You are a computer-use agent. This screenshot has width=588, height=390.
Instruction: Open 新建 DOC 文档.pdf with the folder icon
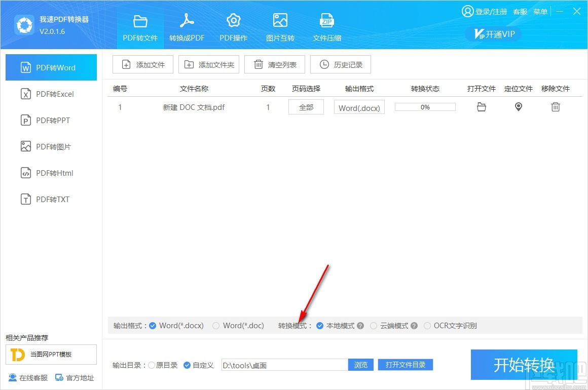(481, 107)
